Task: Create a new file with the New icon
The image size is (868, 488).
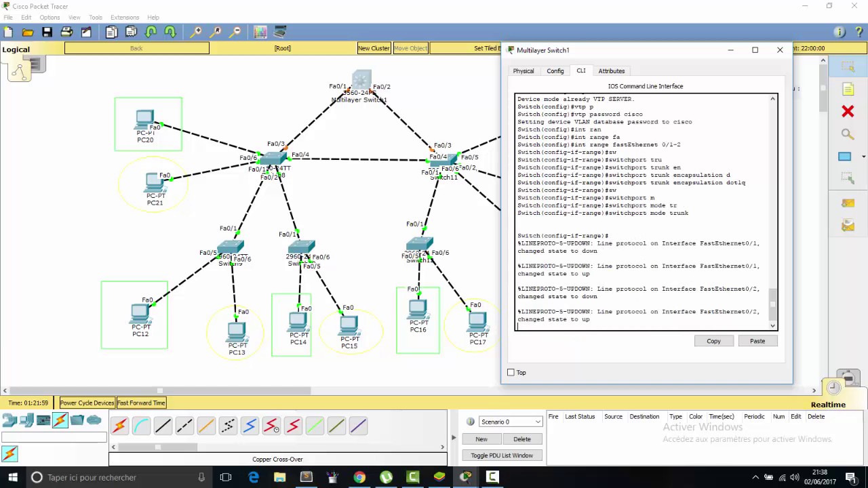Action: [8, 32]
